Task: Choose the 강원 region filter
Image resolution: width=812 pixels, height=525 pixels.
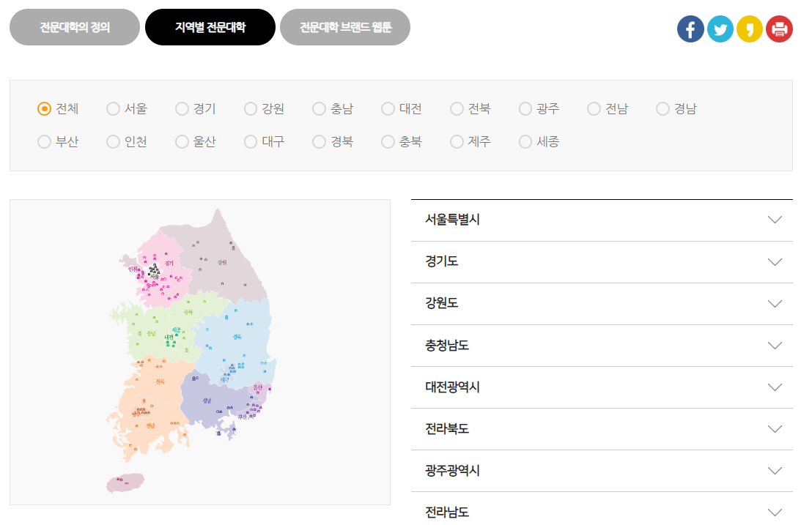Action: tap(249, 108)
